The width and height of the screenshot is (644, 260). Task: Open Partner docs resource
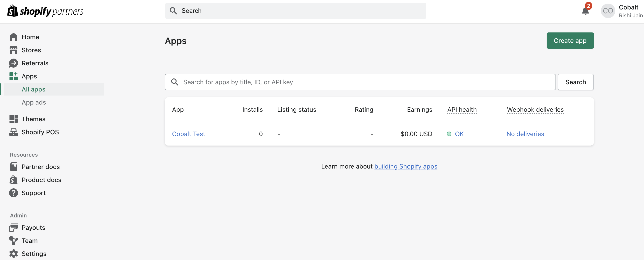pos(40,167)
